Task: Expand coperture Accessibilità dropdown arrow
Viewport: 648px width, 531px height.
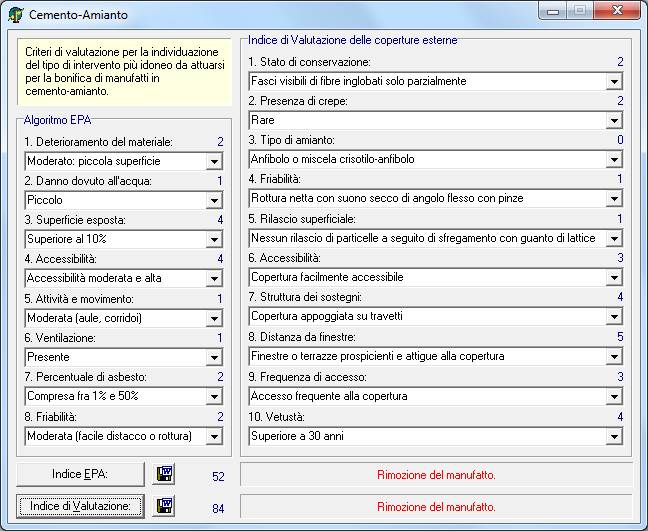Action: pos(614,277)
